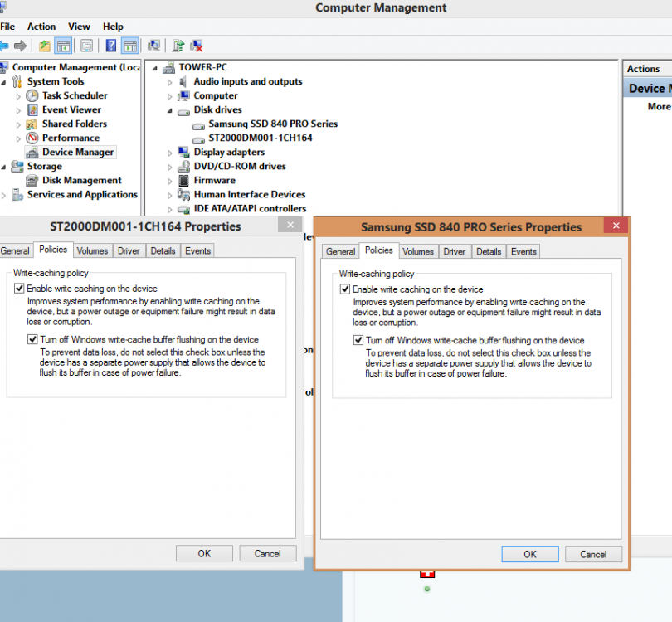Image resolution: width=672 pixels, height=622 pixels.
Task: Expand the IDE ATA/ATAPI controllers node
Action: point(170,210)
